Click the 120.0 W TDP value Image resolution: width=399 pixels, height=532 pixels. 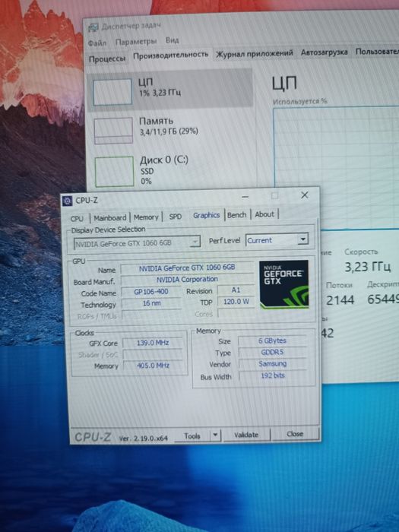(x=236, y=302)
